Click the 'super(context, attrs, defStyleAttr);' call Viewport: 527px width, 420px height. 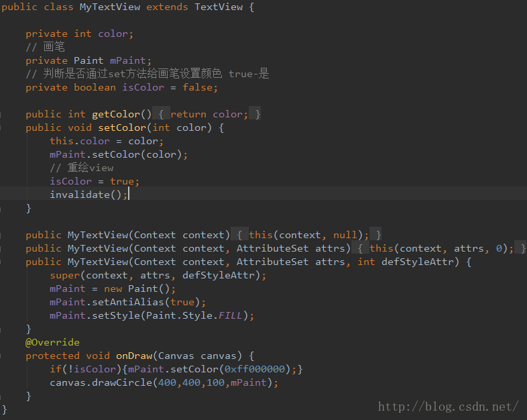click(158, 275)
